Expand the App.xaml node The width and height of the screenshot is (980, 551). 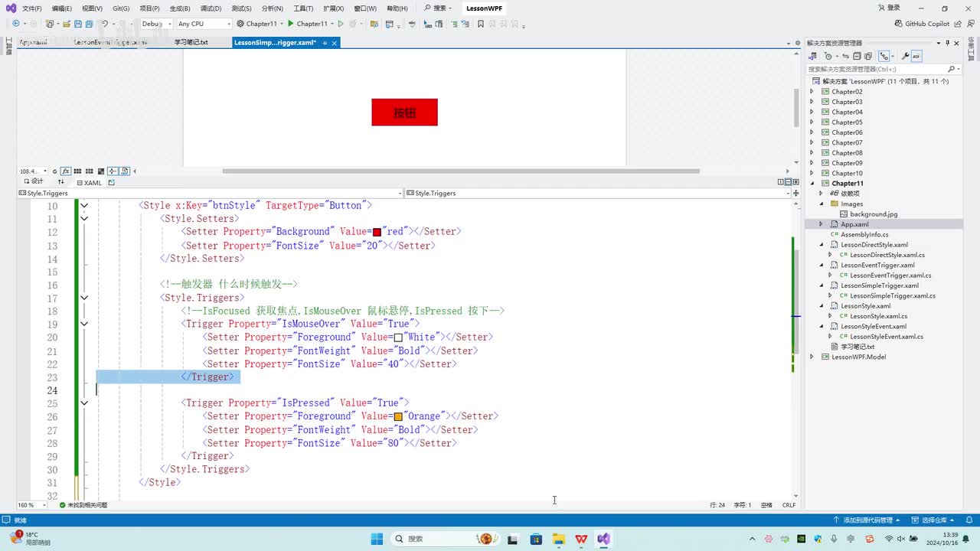coord(822,224)
